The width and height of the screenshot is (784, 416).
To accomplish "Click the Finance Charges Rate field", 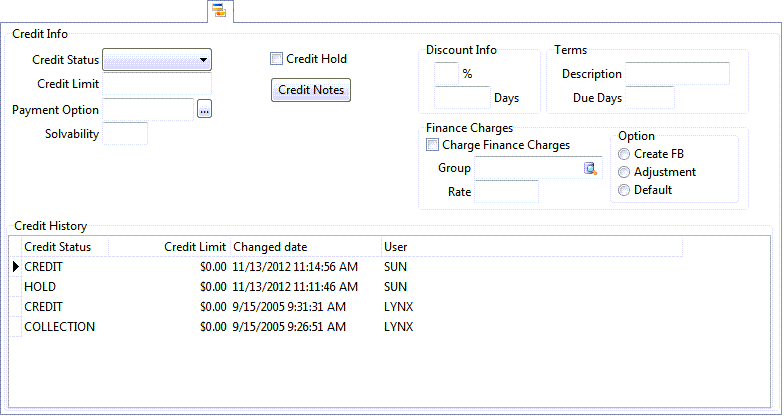I will tap(506, 191).
